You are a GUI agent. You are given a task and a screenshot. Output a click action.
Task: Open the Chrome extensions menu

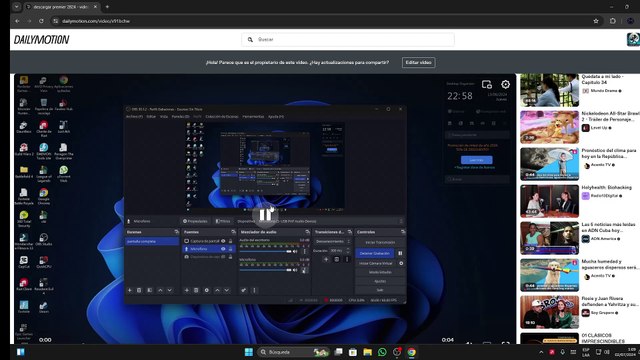click(613, 21)
